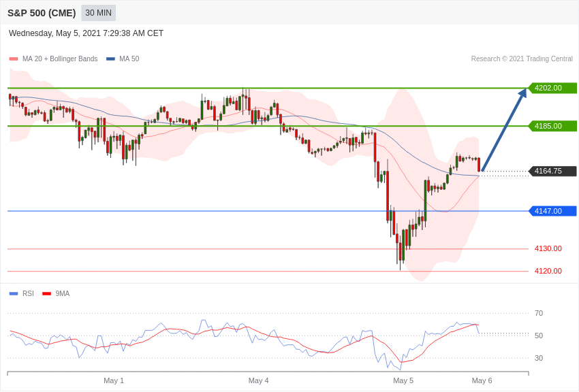The height and width of the screenshot is (392, 579).
Task: Click the 4130.00 red support label
Action: click(x=548, y=248)
